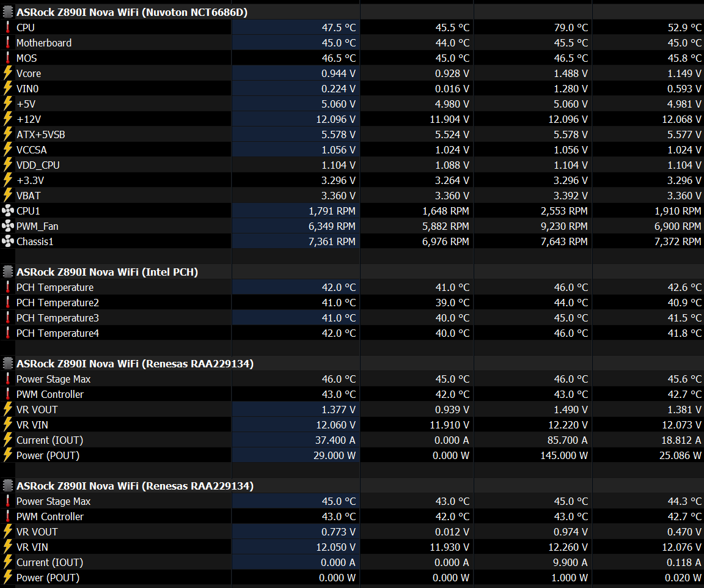Click the lightning bolt icon next to VBAT
This screenshot has width=704, height=588.
[x=7, y=196]
